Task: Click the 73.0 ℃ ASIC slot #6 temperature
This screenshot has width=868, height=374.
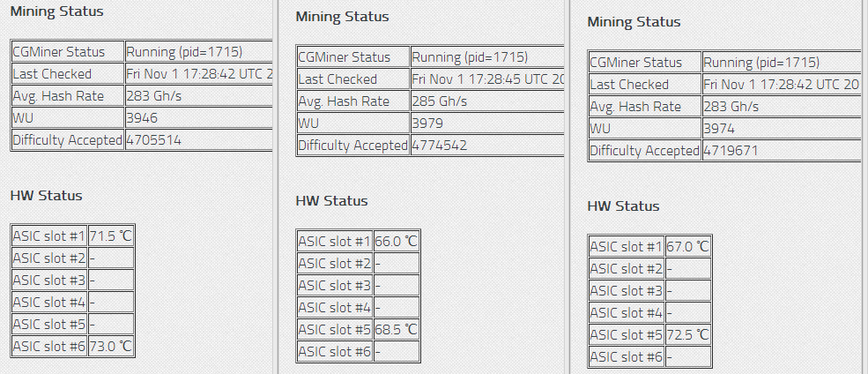Action: pyautogui.click(x=111, y=347)
